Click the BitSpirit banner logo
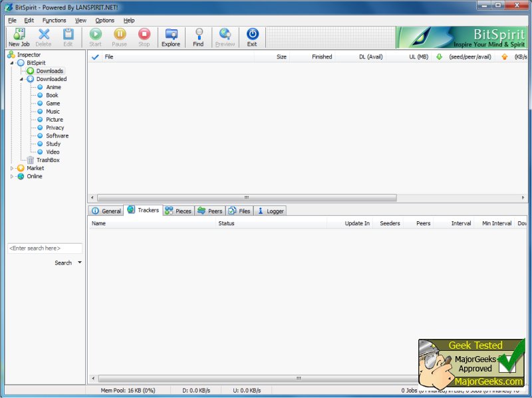This screenshot has width=532, height=398. pyautogui.click(x=462, y=37)
